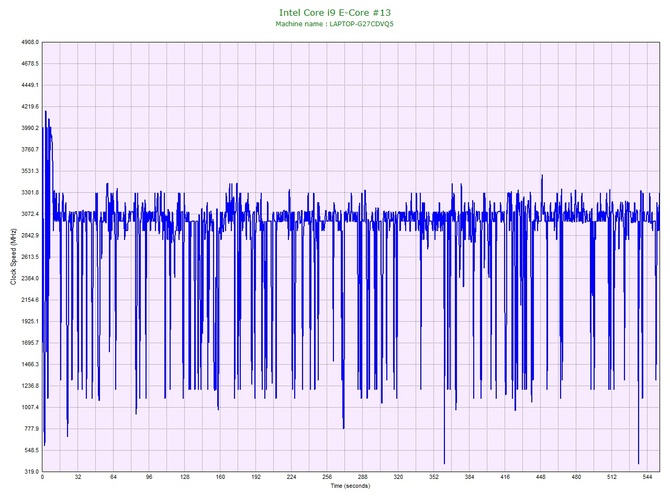The width and height of the screenshot is (670, 503).
Task: Click the y-axis value "2842.9"
Action: [30, 235]
